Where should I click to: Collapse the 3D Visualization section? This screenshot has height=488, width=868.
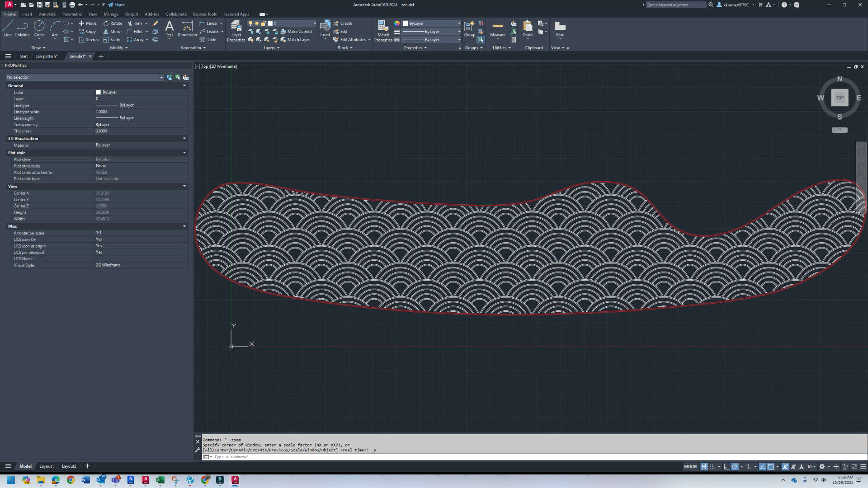click(x=184, y=139)
